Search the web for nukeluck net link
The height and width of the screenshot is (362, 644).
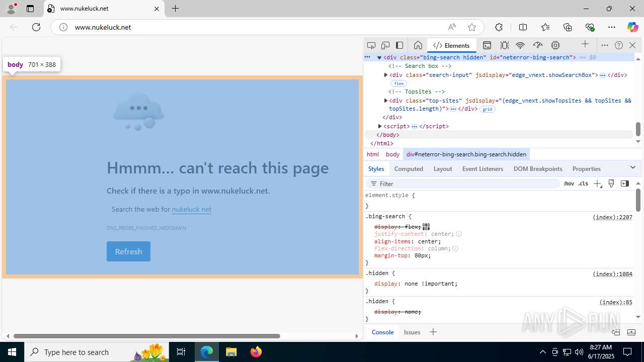click(x=192, y=209)
